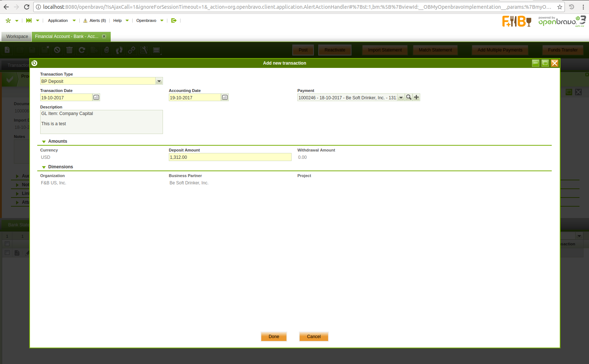
Task: Maximize the Add new transaction dialog
Action: click(x=545, y=63)
